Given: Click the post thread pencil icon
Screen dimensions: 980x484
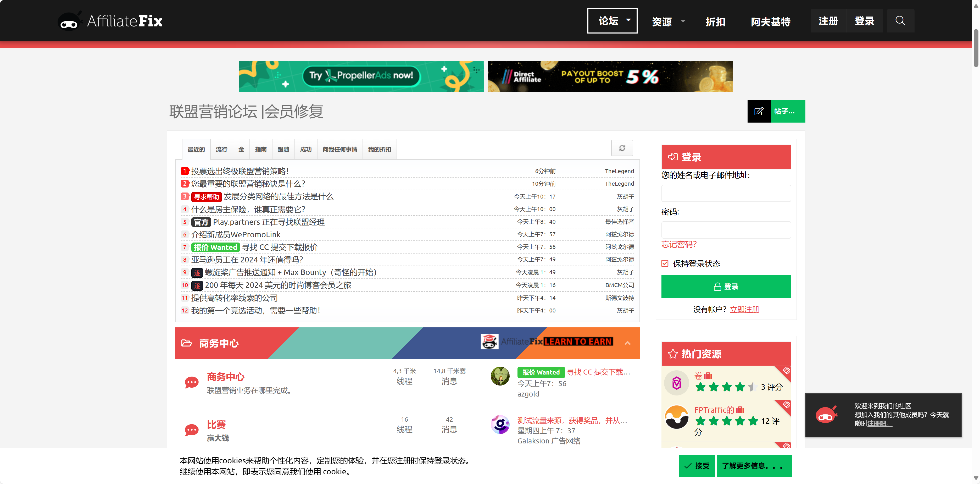Looking at the screenshot, I should [x=759, y=111].
